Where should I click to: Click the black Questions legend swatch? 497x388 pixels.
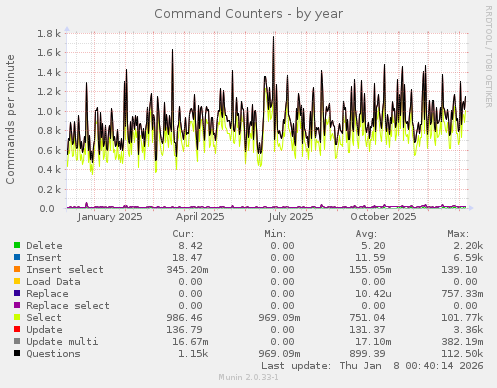point(17,353)
